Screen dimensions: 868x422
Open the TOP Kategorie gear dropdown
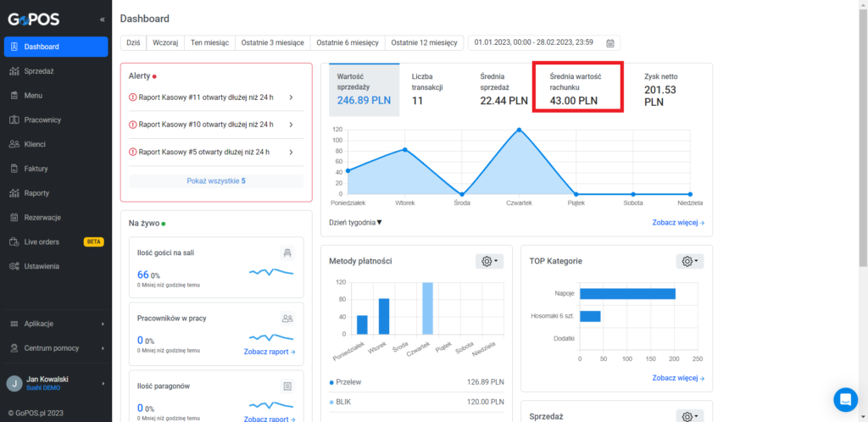click(x=690, y=261)
